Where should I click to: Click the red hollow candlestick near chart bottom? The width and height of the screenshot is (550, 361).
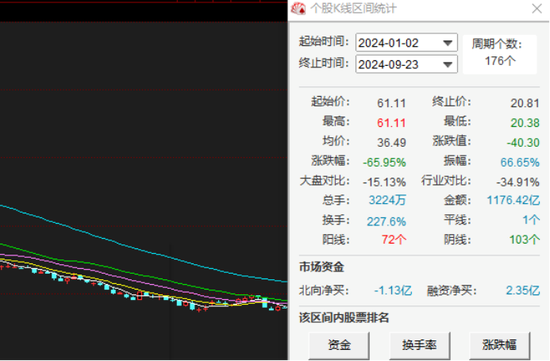(140, 296)
